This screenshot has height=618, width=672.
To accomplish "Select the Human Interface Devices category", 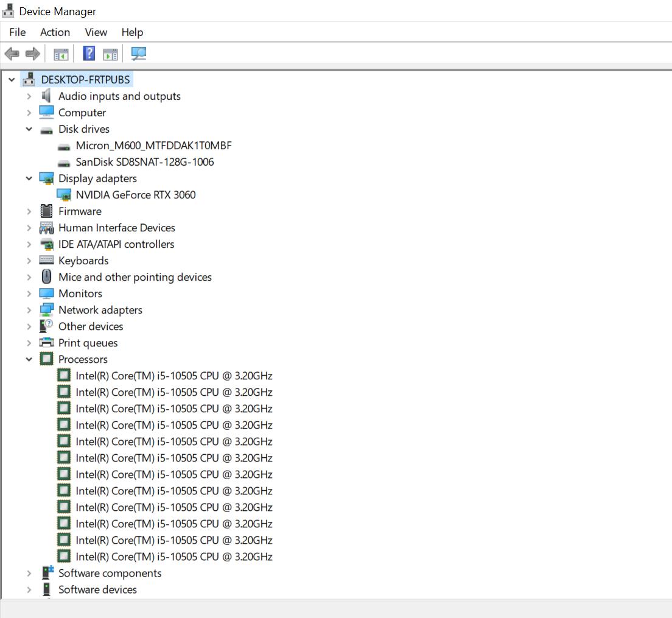I will [x=116, y=227].
